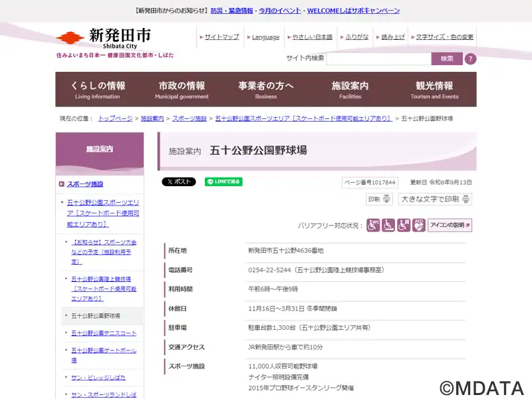Open the 観光情報 menu tab
Viewport: 532px width, 399px height.
click(434, 90)
